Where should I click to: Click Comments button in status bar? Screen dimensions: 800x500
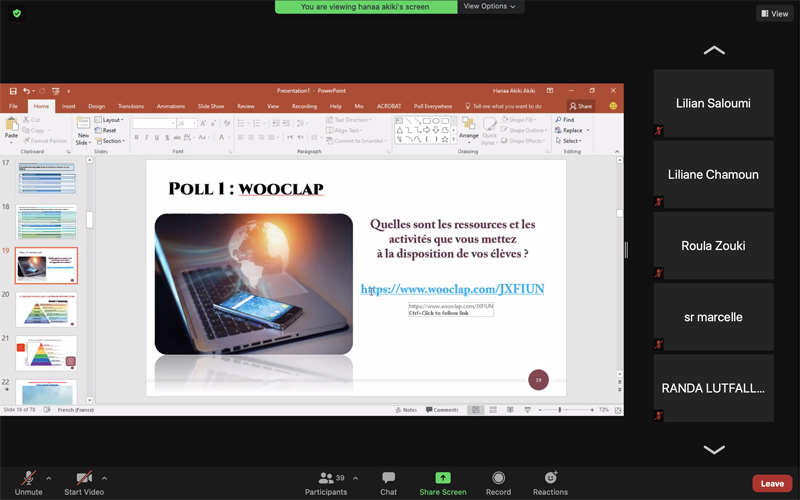(x=442, y=410)
